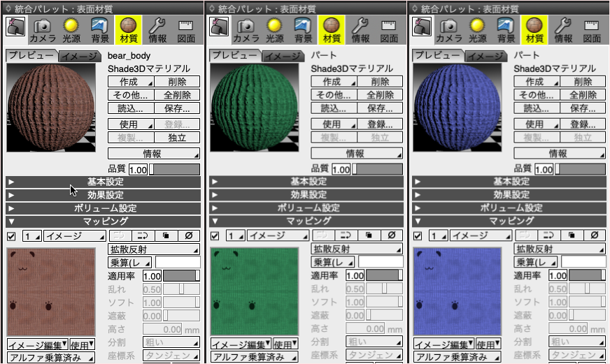Expand ボリューム設定 in the blue material panel
The width and height of the screenshot is (610, 364).
510,208
